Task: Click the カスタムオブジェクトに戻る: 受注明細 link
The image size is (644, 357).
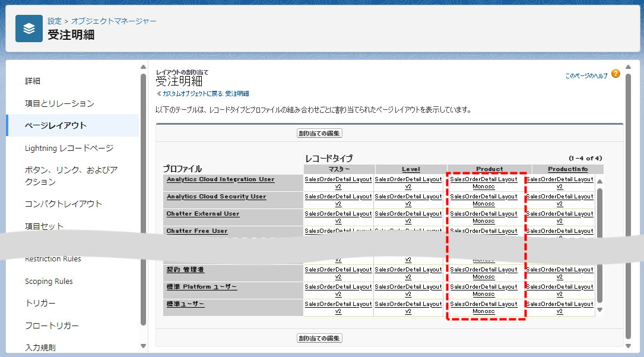Action: pyautogui.click(x=202, y=94)
